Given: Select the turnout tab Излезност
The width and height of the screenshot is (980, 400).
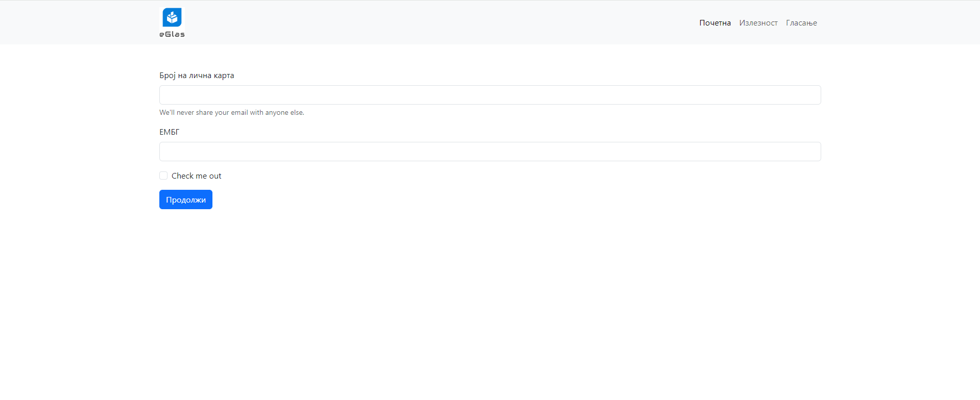Looking at the screenshot, I should click(x=758, y=23).
